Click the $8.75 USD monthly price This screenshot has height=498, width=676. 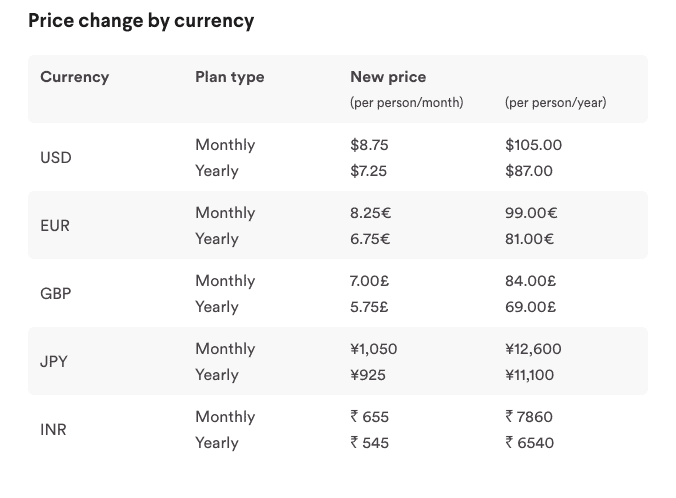pyautogui.click(x=369, y=145)
